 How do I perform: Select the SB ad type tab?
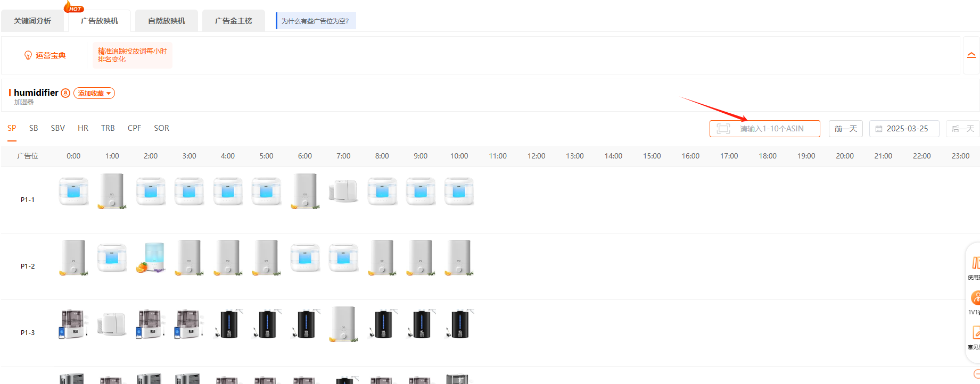34,128
